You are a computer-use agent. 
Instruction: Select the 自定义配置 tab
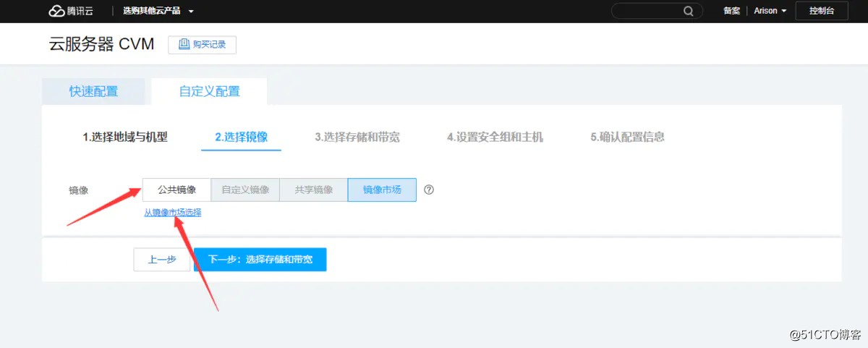pos(209,91)
